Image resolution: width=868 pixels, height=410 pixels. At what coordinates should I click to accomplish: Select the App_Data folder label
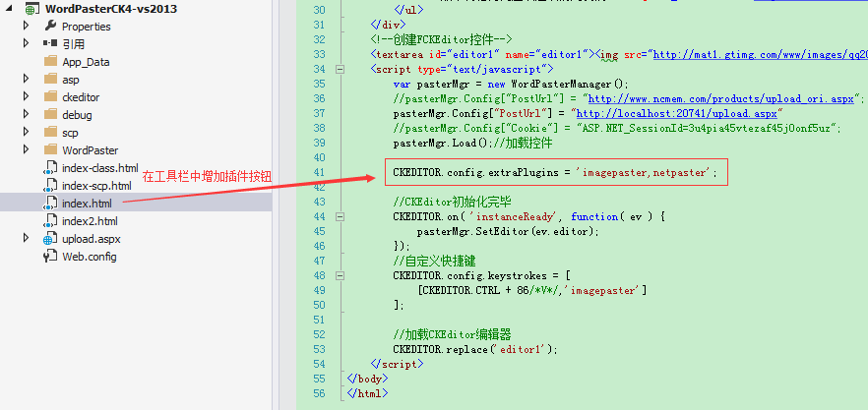click(x=86, y=62)
